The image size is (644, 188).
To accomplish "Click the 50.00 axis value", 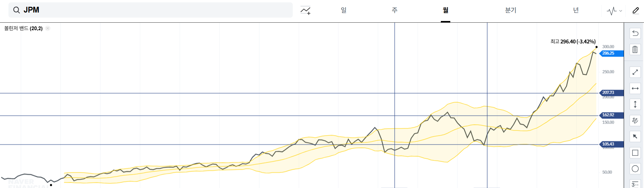I will pyautogui.click(x=607, y=172).
